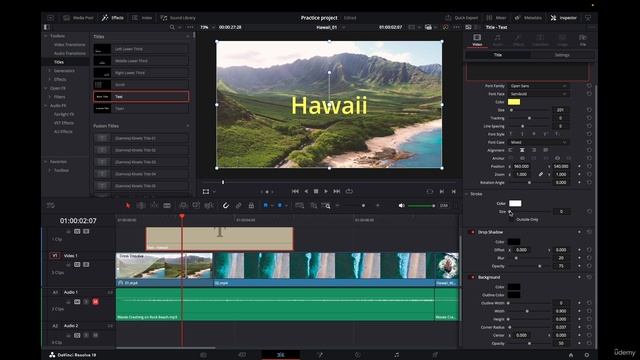
Task: Collapse the Toolbox tree in Effects
Action: [46, 36]
